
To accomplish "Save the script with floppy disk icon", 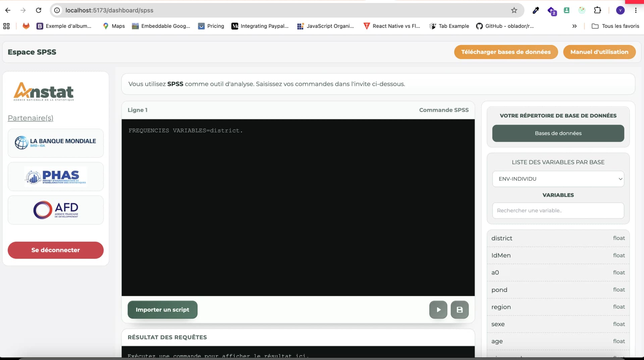I will pyautogui.click(x=460, y=310).
